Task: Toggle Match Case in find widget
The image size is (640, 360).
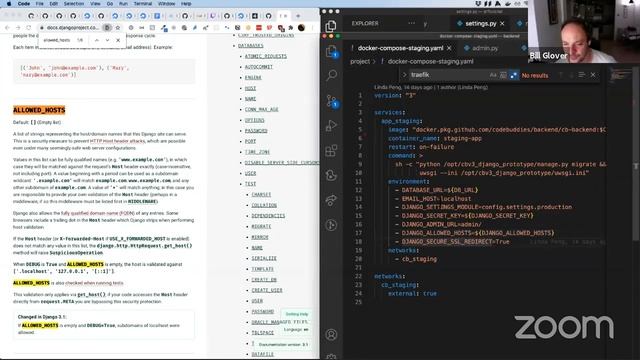Action: tap(493, 75)
